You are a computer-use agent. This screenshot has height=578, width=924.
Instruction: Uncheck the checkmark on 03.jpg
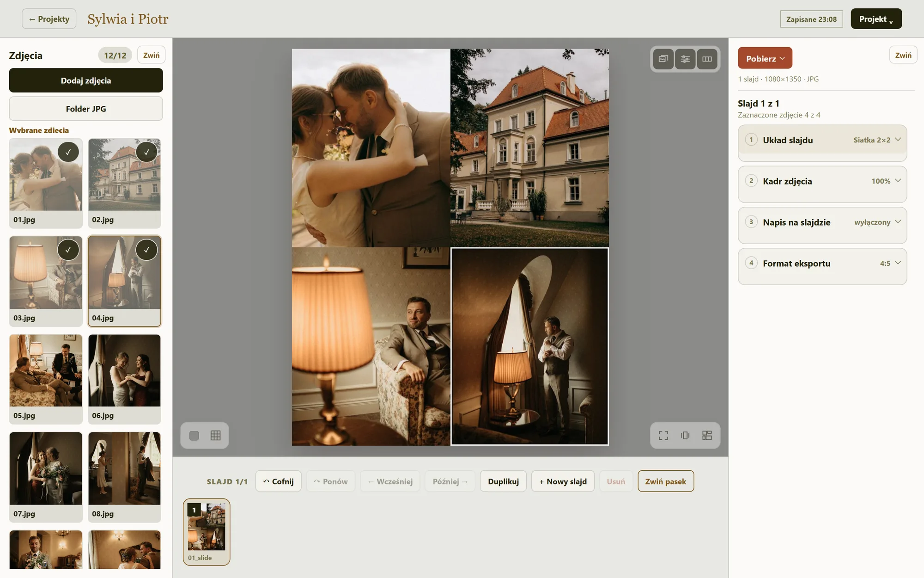pyautogui.click(x=68, y=250)
